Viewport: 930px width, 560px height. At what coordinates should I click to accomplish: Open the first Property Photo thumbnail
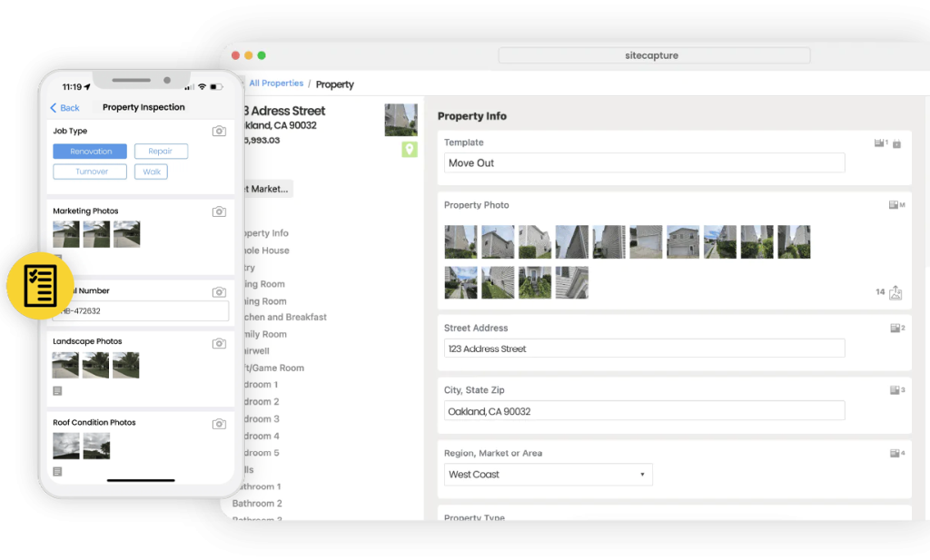click(460, 241)
